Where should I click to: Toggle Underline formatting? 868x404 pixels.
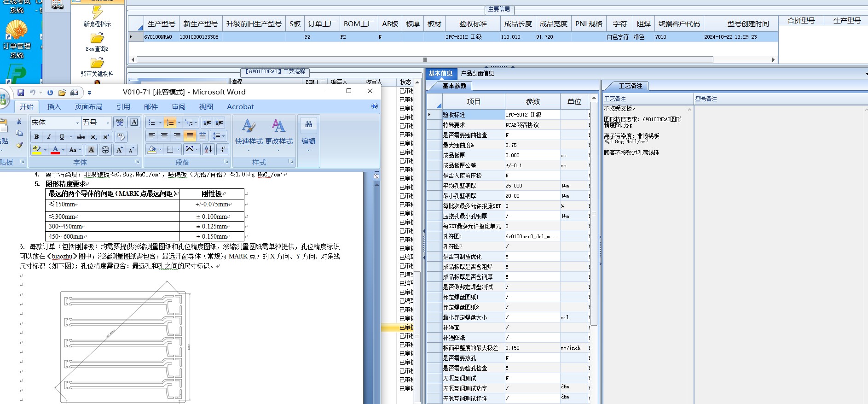[62, 137]
